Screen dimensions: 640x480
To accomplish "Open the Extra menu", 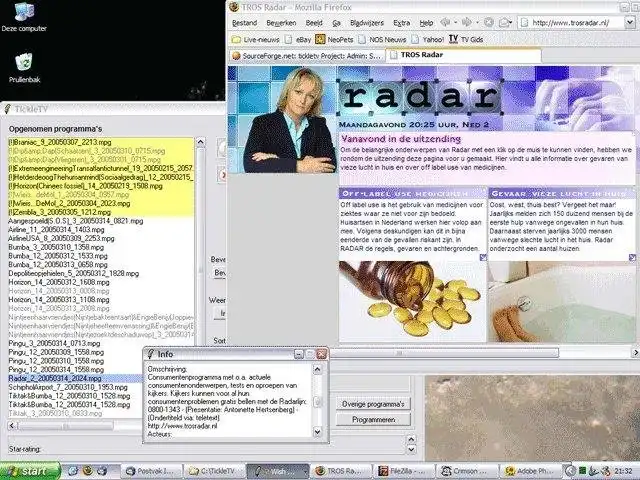I will click(401, 23).
